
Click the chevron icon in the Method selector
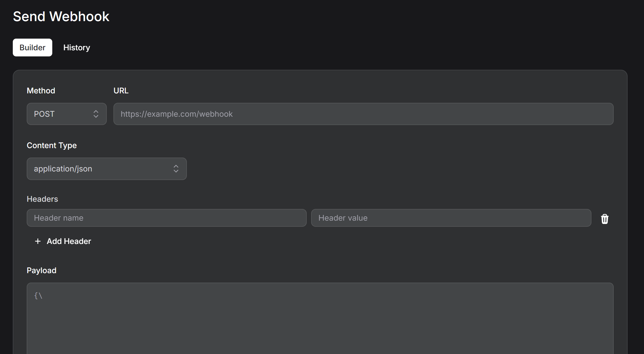[95, 114]
